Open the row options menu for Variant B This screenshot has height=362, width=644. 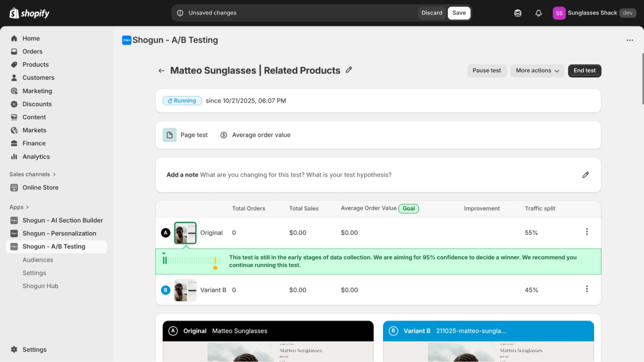[x=587, y=289]
